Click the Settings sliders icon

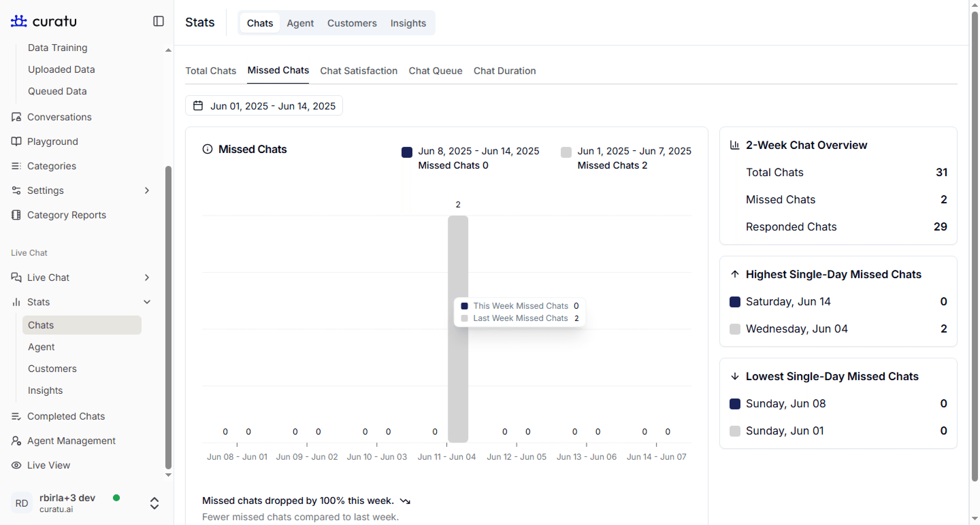[16, 190]
